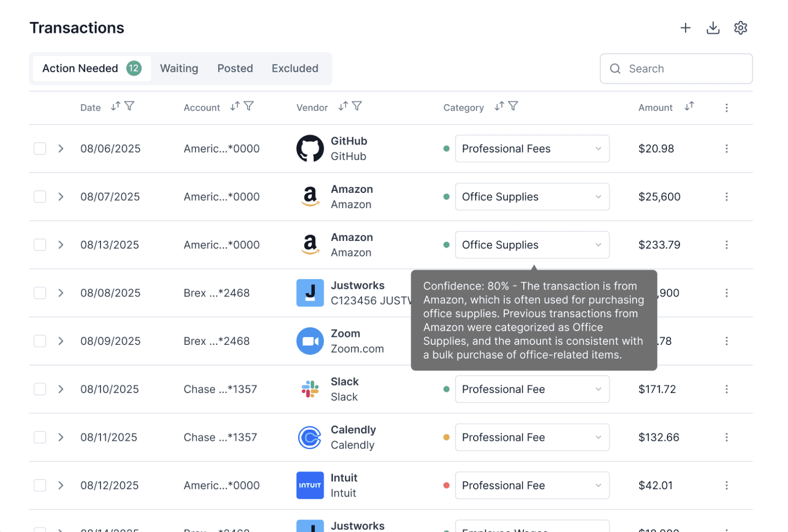Open the Date column filter icon
This screenshot has height=532, width=788.
[x=130, y=107]
